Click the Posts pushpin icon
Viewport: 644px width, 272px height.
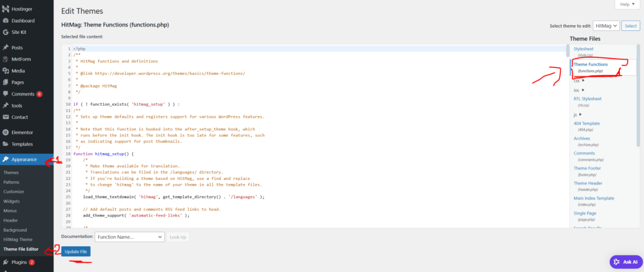click(x=6, y=48)
